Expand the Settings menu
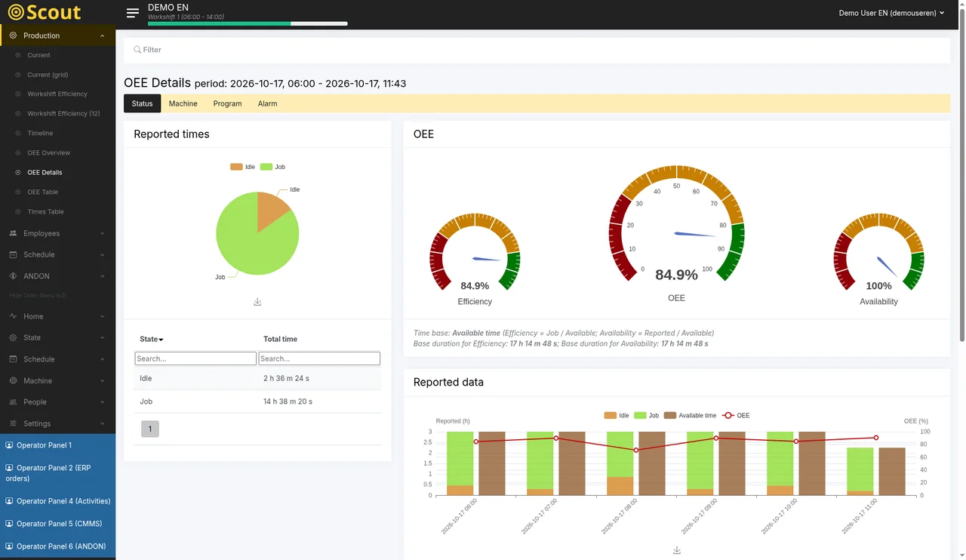966x560 pixels. [102, 423]
